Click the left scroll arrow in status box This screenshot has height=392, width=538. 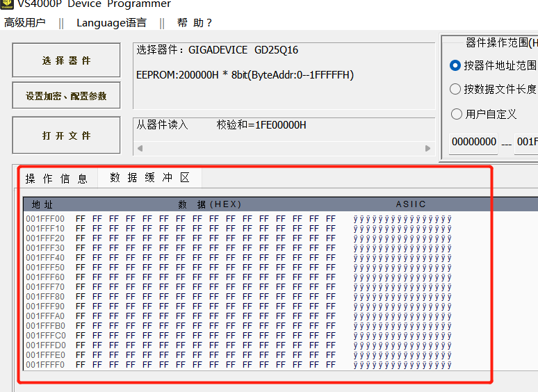point(140,149)
